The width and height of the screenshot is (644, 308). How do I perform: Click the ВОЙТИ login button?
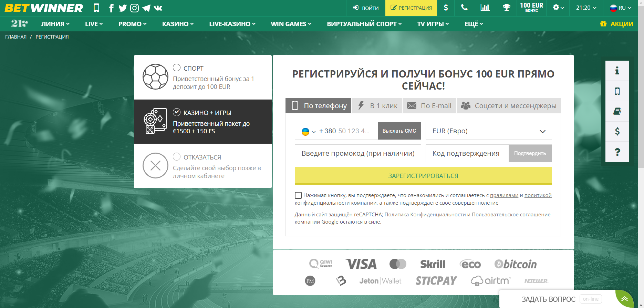coord(366,8)
